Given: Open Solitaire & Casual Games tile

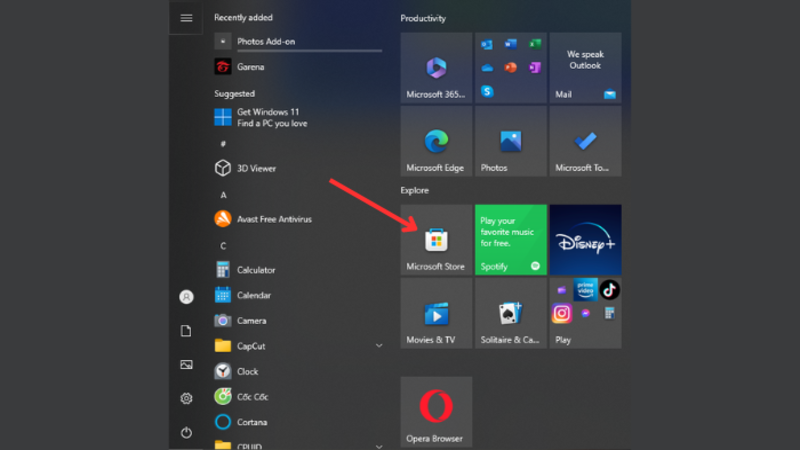Looking at the screenshot, I should tap(511, 313).
